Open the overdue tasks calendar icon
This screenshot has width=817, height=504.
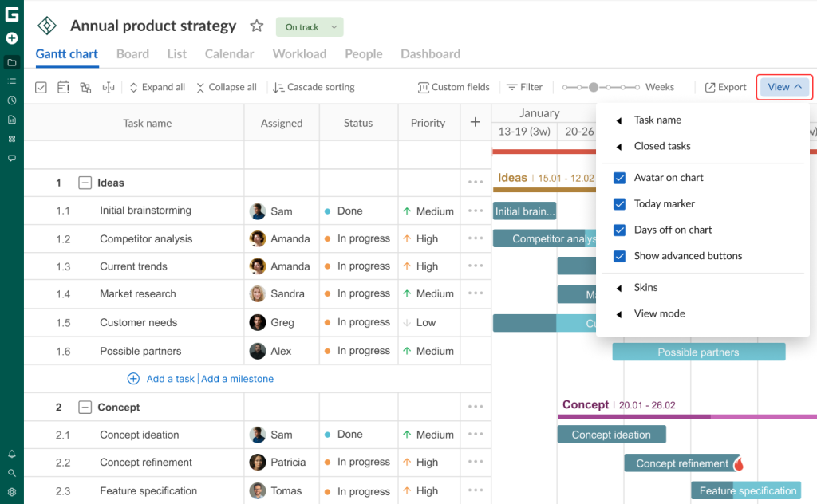pyautogui.click(x=63, y=87)
